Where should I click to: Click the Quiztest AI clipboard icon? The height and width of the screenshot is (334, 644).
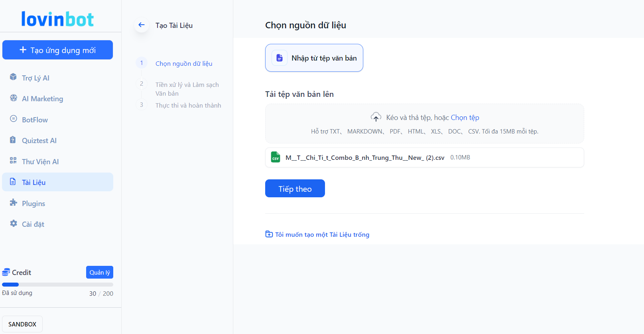[13, 140]
